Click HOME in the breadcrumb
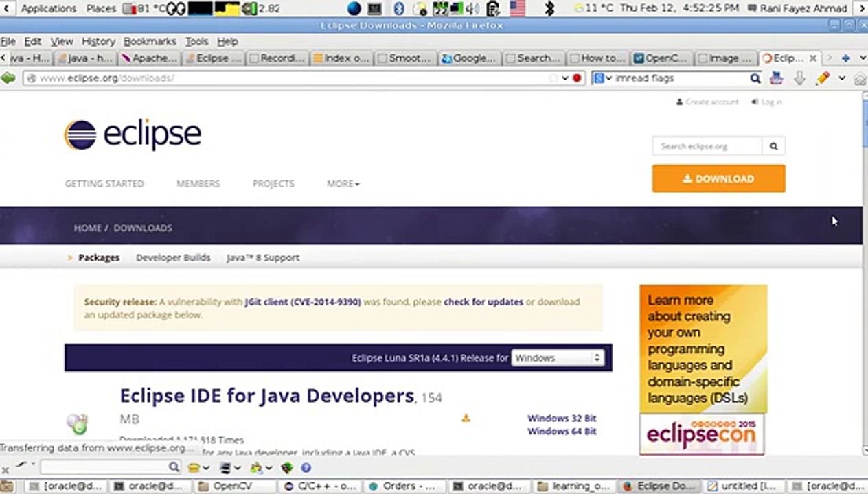 pyautogui.click(x=87, y=228)
